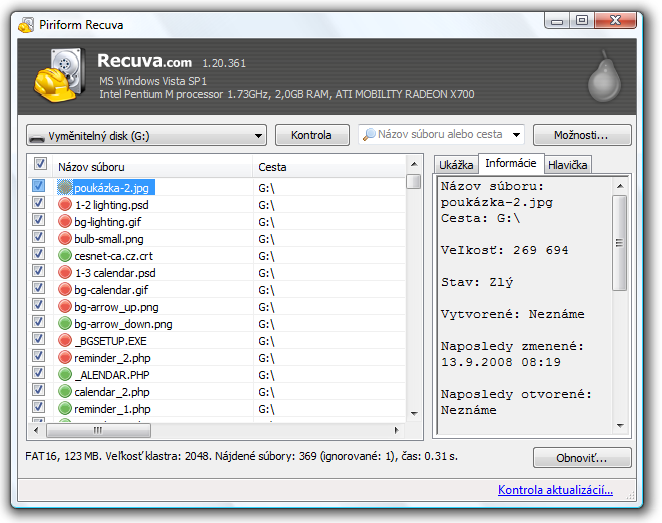Switch to the Informácie tab

coord(511,163)
